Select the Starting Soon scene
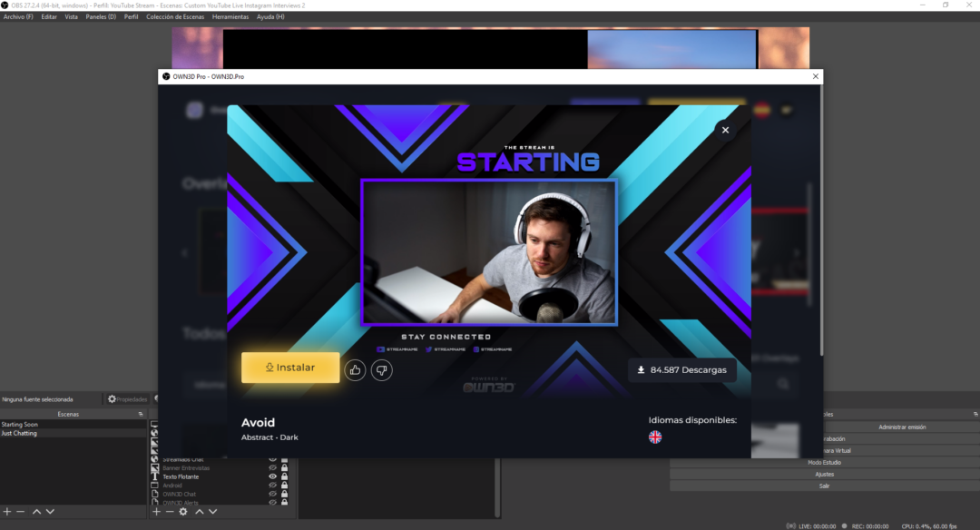 click(20, 424)
